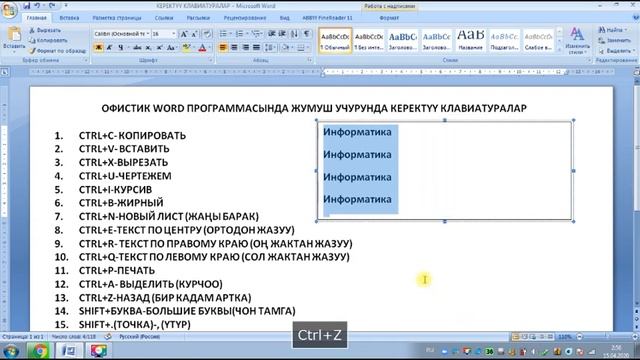Image resolution: width=640 pixels, height=360 pixels.
Task: Clear formatting with eraser icon
Action: 207,34
